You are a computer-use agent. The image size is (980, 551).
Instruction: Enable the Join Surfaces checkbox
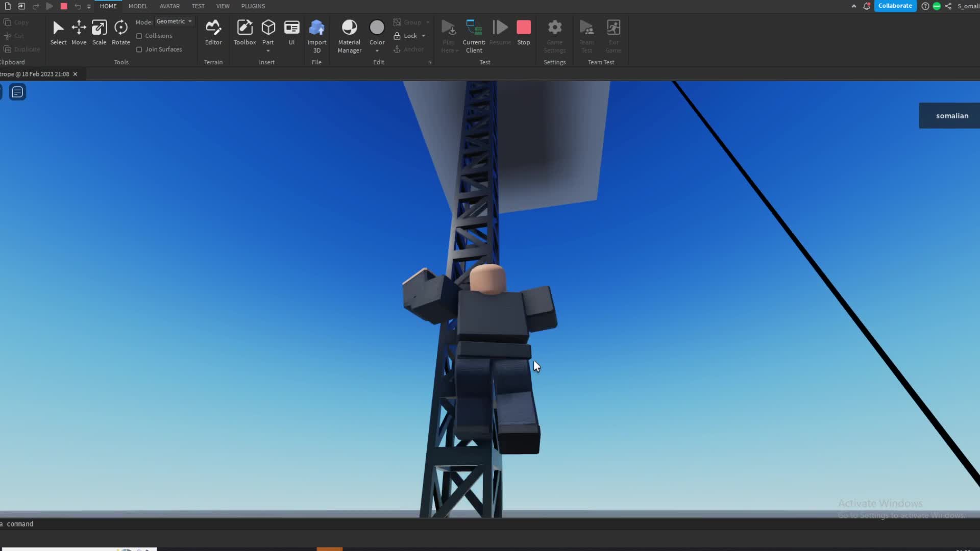click(139, 49)
